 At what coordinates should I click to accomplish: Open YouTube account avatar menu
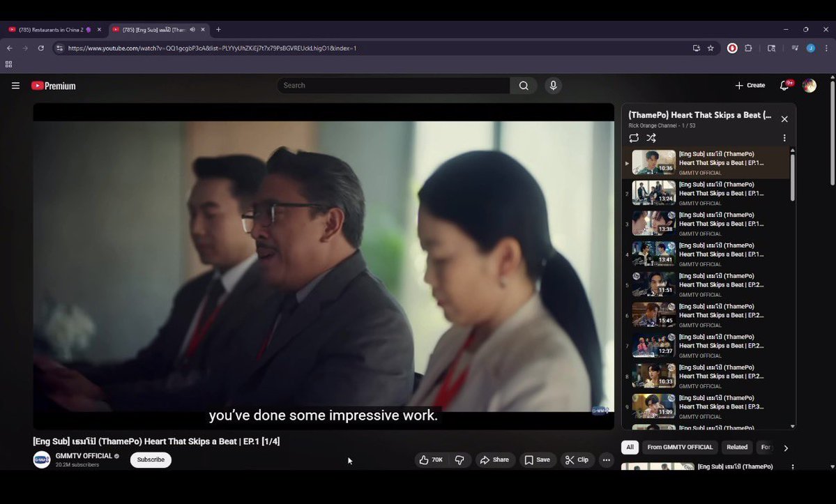point(810,85)
